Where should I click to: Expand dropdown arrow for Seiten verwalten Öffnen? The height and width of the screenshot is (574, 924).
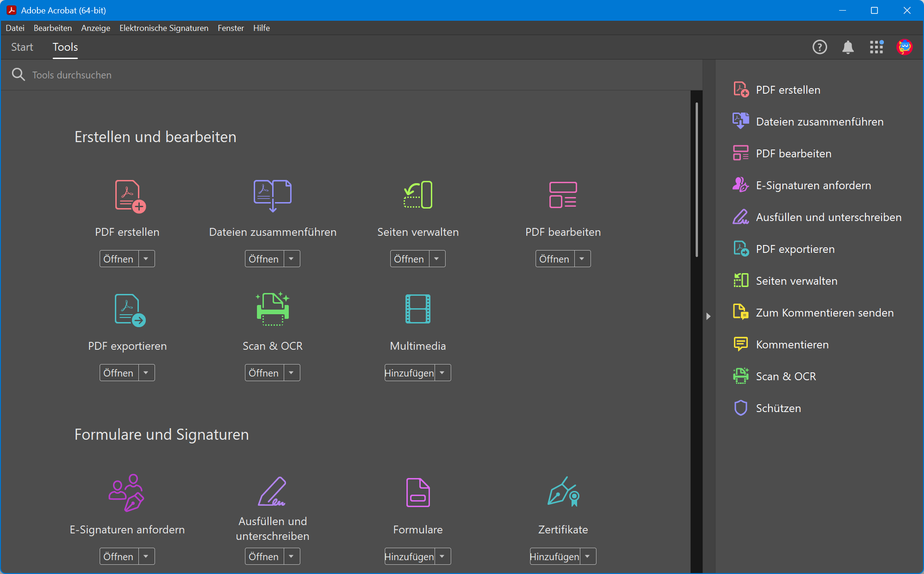[x=437, y=259]
